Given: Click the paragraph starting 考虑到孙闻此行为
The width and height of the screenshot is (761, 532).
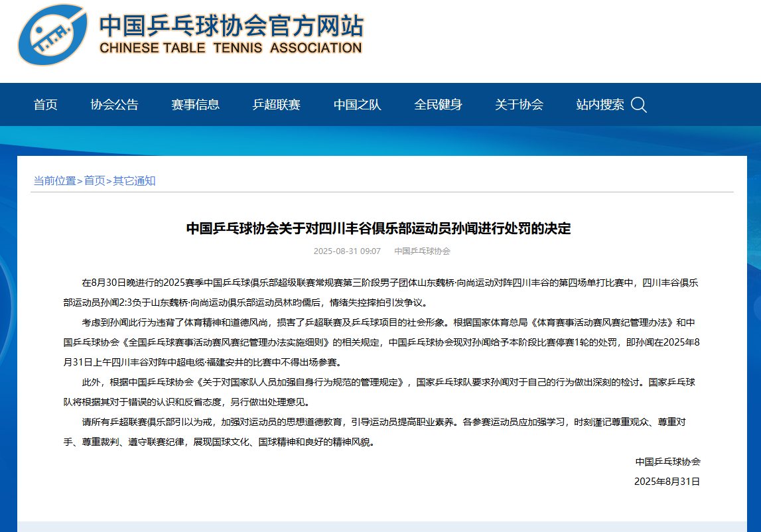Looking at the screenshot, I should 381,342.
